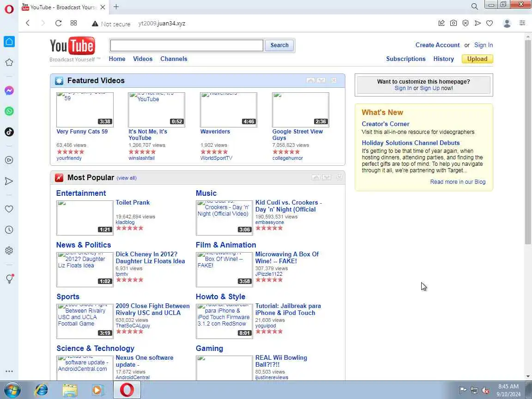Click the browser Back arrow
Viewport: 532px width, 399px height.
(x=28, y=23)
